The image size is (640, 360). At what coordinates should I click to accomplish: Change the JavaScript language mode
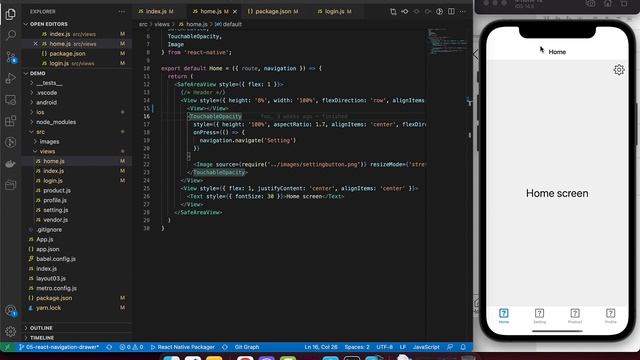426,347
